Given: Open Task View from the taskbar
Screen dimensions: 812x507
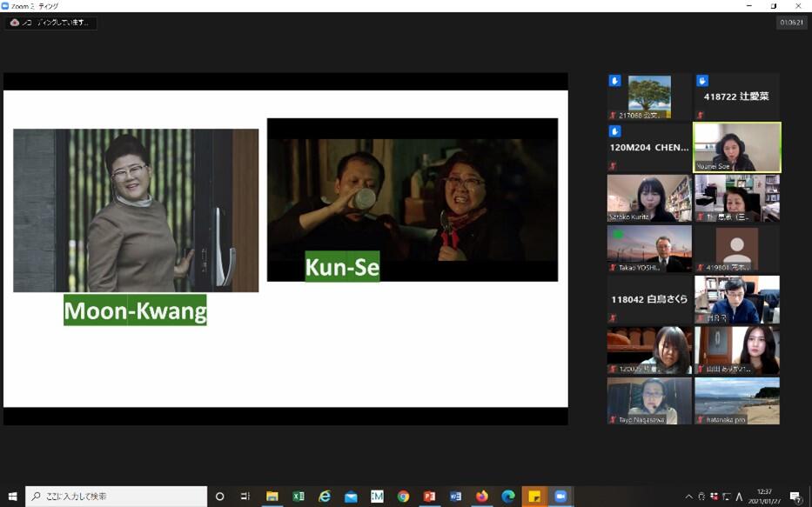Looking at the screenshot, I should click(x=245, y=497).
